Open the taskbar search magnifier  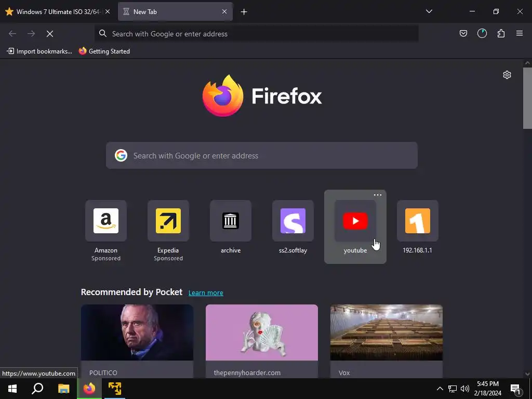(37, 389)
